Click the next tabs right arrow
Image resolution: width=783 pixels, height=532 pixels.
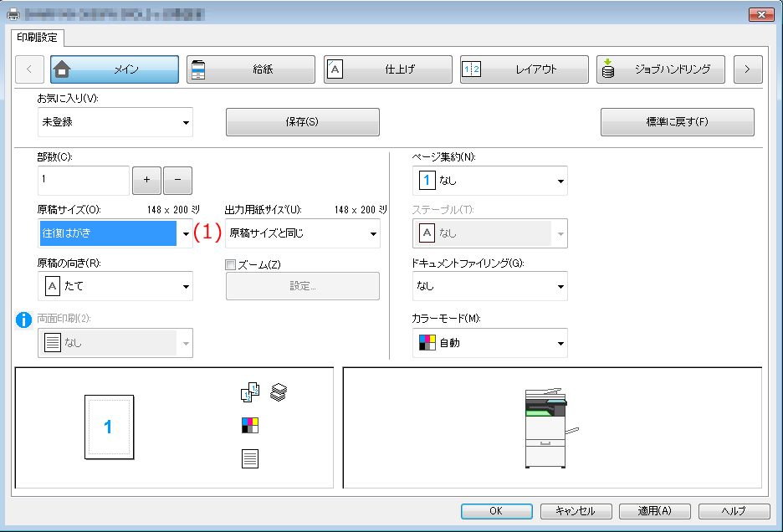coord(748,69)
